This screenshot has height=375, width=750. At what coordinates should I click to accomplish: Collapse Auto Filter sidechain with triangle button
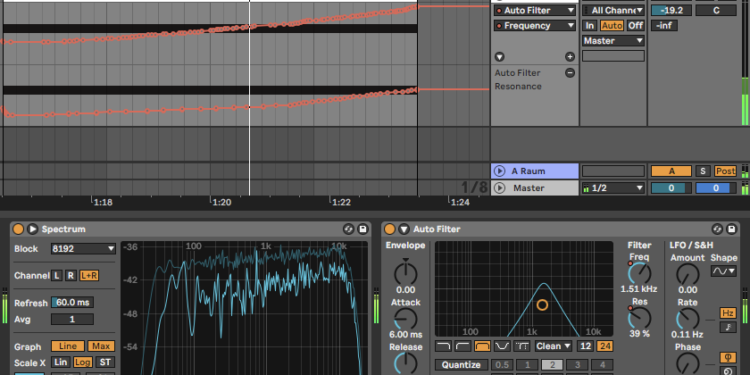[x=404, y=229]
